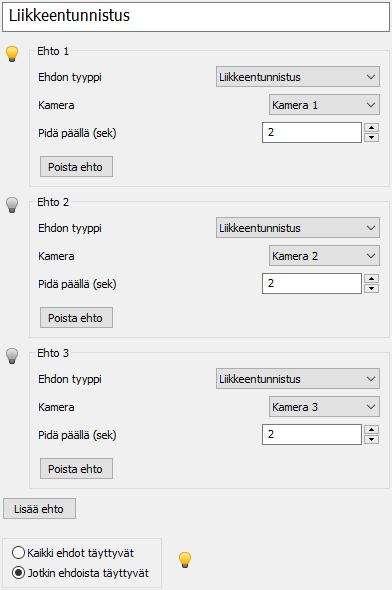This screenshot has height=590, width=392.
Task: Click Poista ehto button in Ehto 3
Action: [76, 468]
